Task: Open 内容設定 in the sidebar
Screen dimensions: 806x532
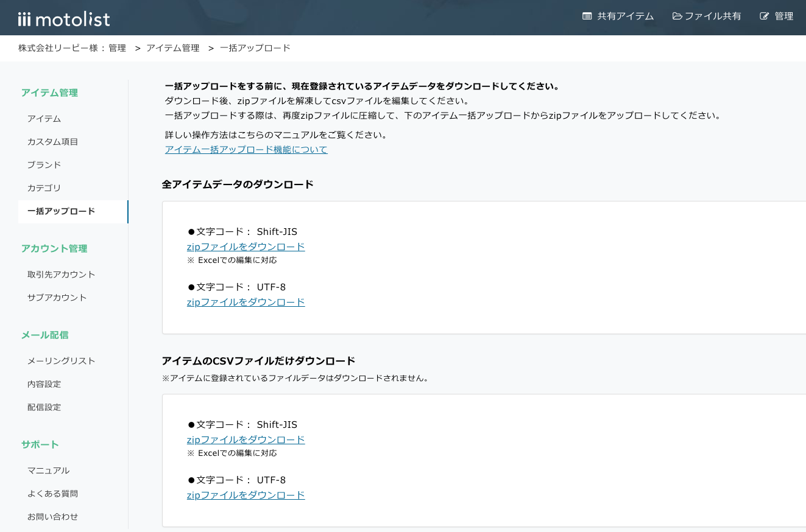Action: (44, 384)
